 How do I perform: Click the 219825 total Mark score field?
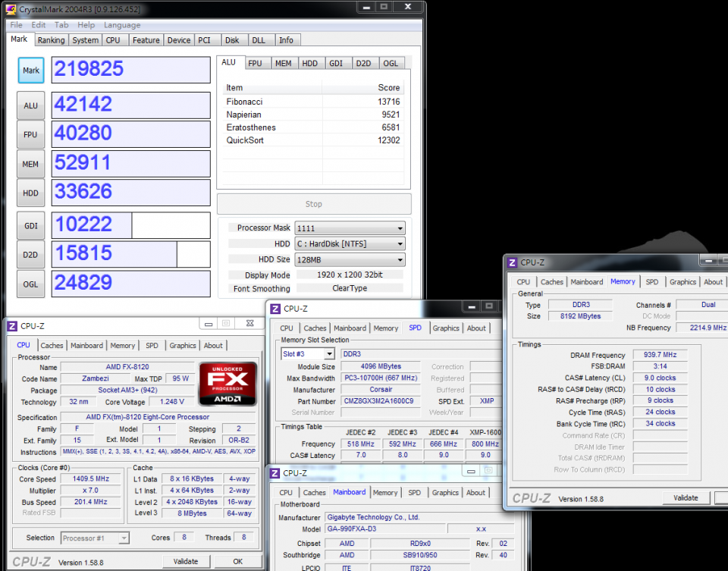pyautogui.click(x=130, y=70)
